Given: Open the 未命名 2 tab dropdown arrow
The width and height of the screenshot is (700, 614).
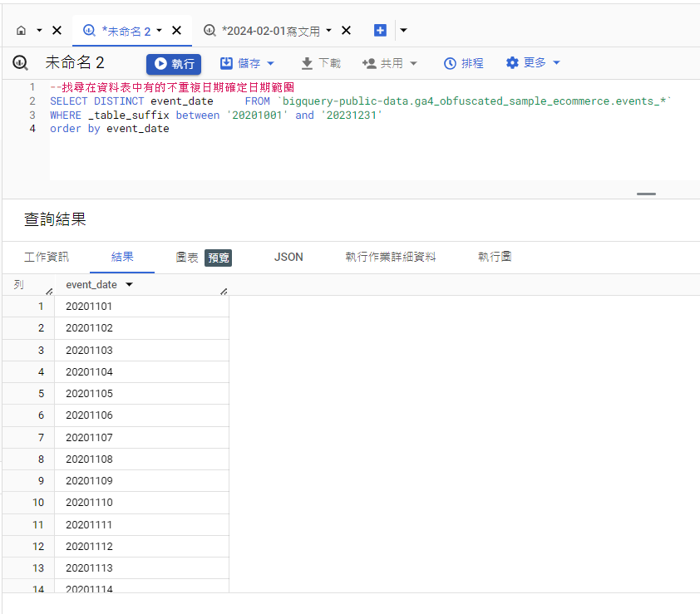Looking at the screenshot, I should pyautogui.click(x=159, y=31).
